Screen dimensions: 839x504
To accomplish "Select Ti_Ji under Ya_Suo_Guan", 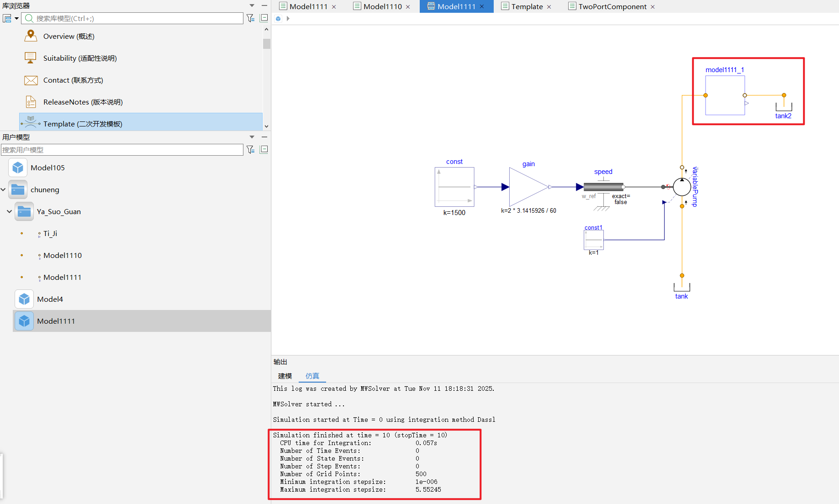I will coord(50,234).
